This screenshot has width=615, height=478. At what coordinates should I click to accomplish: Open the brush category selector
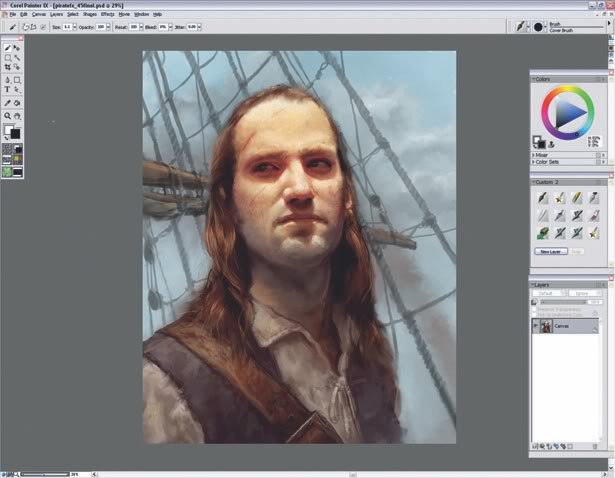(x=523, y=27)
